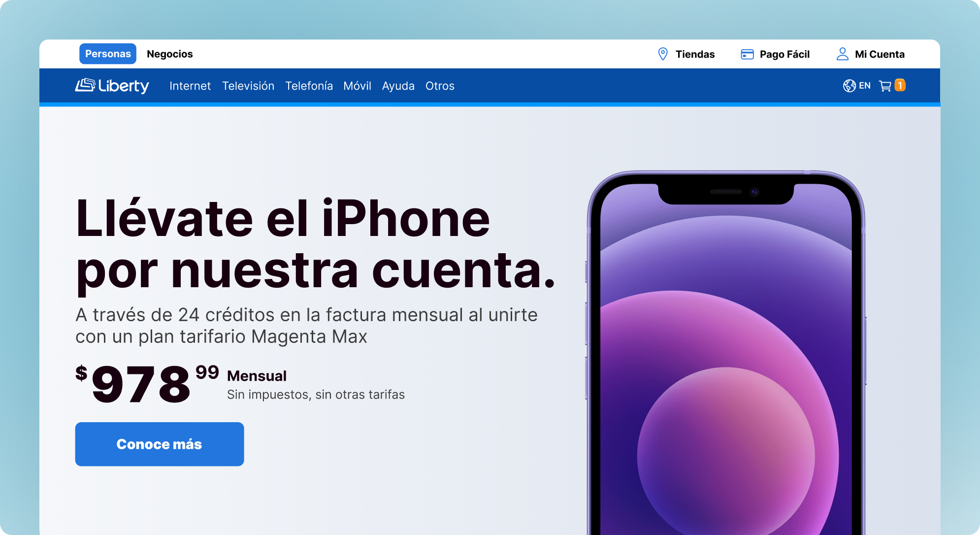Open the shopping cart icon
Viewport: 980px width, 535px height.
tap(885, 86)
